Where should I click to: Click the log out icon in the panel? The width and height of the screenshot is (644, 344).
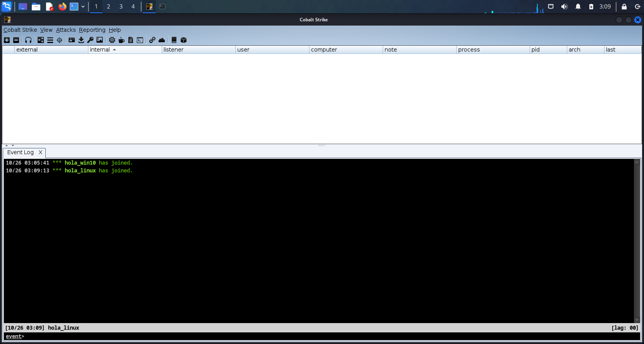[x=637, y=7]
